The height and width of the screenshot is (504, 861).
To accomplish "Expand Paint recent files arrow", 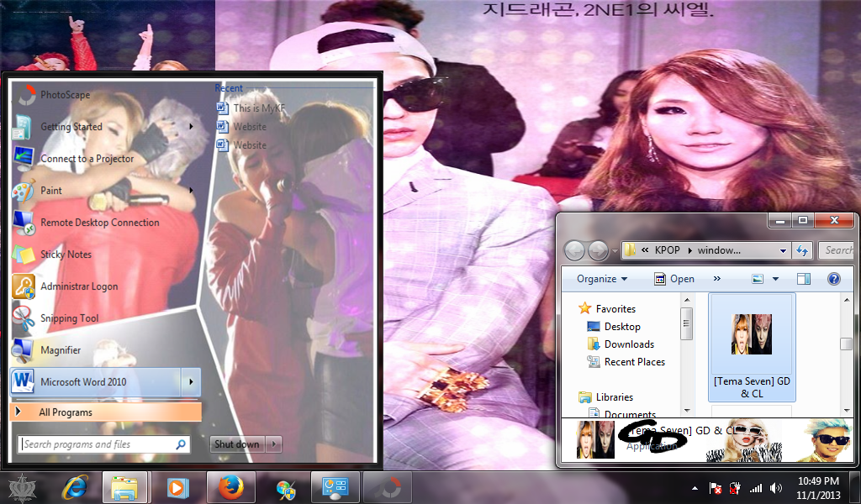I will coord(191,191).
